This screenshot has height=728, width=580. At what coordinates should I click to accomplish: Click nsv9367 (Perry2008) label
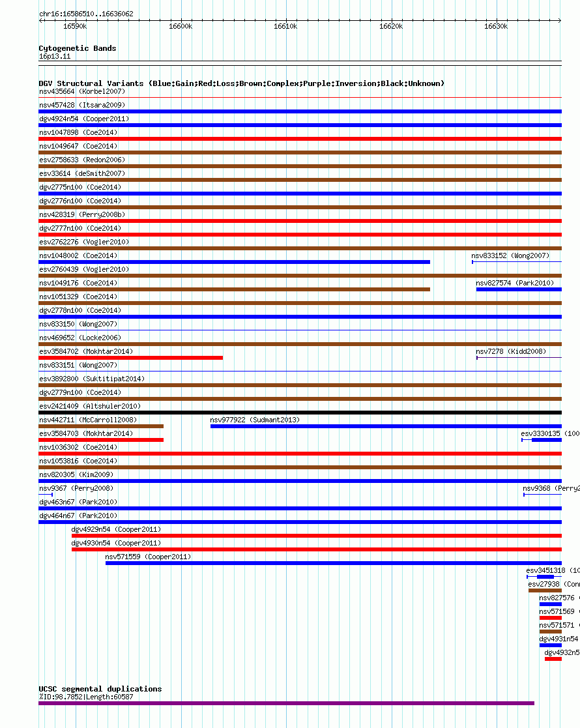coord(76,488)
